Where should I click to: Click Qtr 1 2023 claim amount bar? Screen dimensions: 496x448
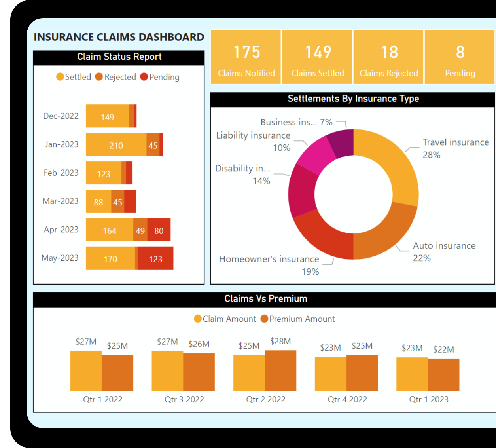point(412,374)
